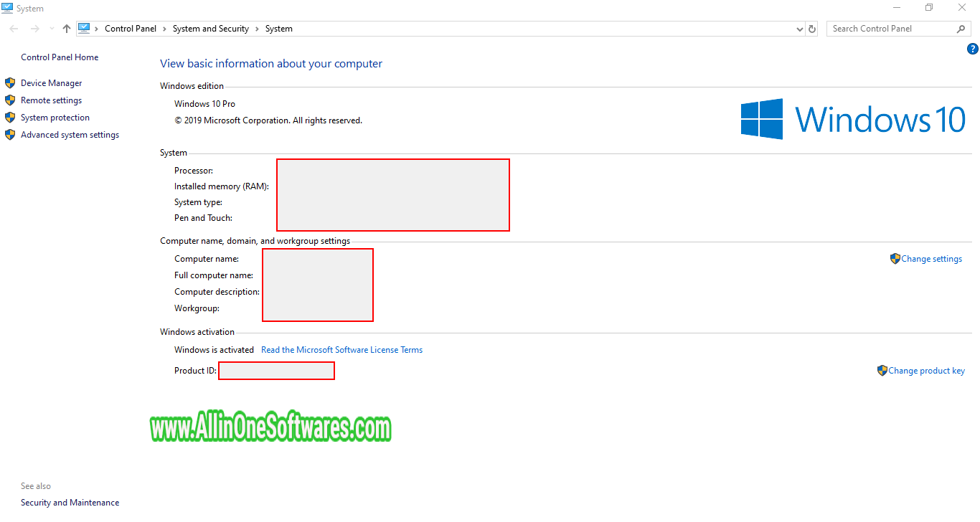Open Advanced system settings link
The image size is (980, 522).
tap(70, 135)
